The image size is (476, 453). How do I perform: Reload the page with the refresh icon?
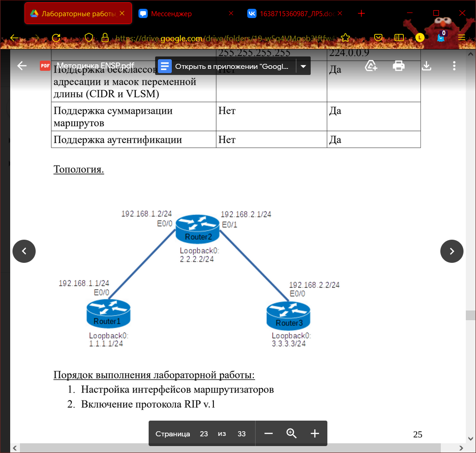(x=56, y=38)
